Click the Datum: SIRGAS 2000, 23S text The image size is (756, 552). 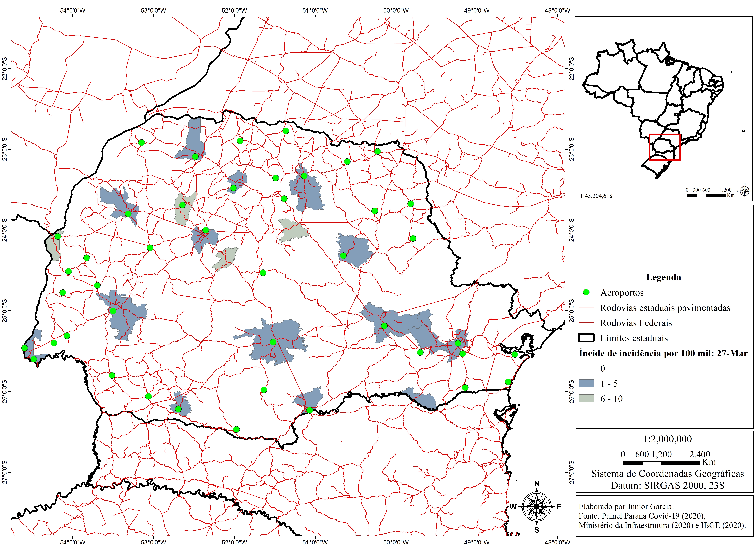coord(668,485)
